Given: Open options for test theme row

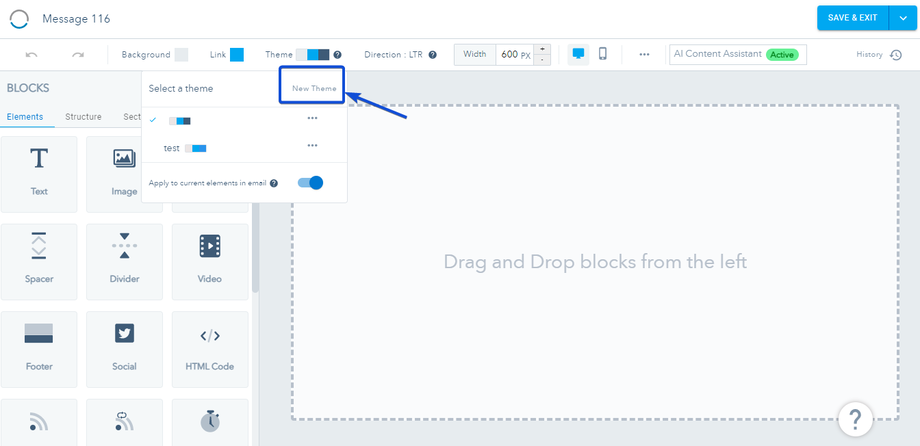Looking at the screenshot, I should coord(312,146).
